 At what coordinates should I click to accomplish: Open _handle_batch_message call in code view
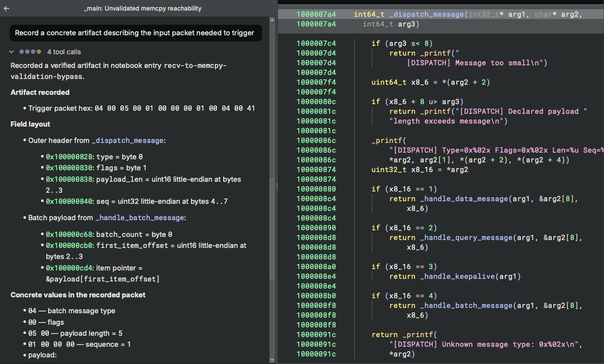[x=466, y=305]
